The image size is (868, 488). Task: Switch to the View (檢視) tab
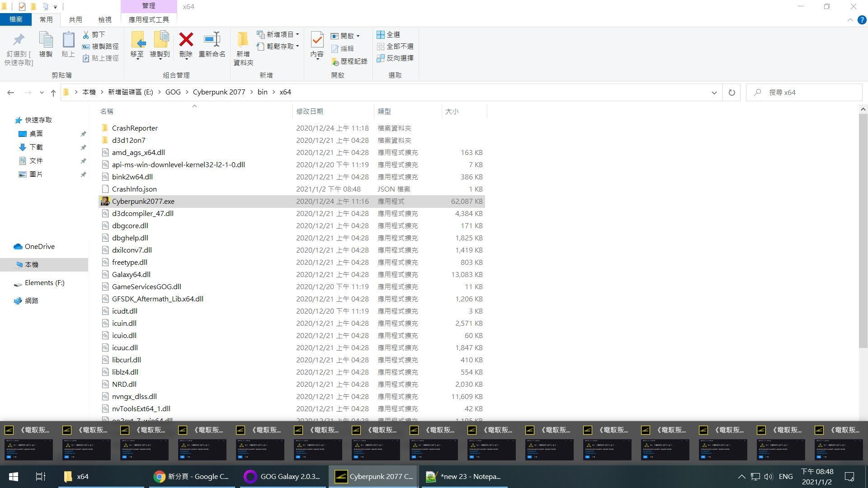pyautogui.click(x=104, y=20)
